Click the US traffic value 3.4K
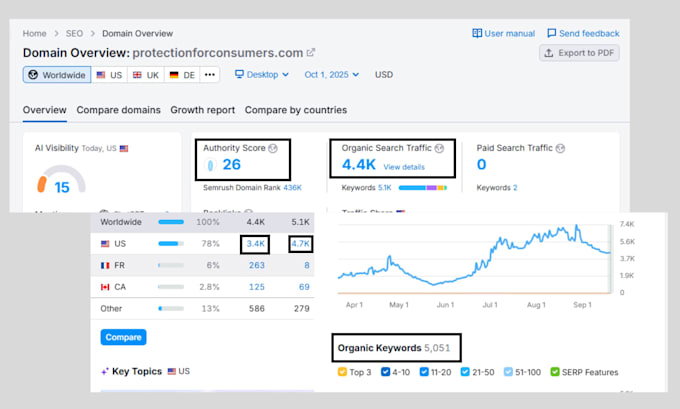This screenshot has height=409, width=680. [x=255, y=244]
